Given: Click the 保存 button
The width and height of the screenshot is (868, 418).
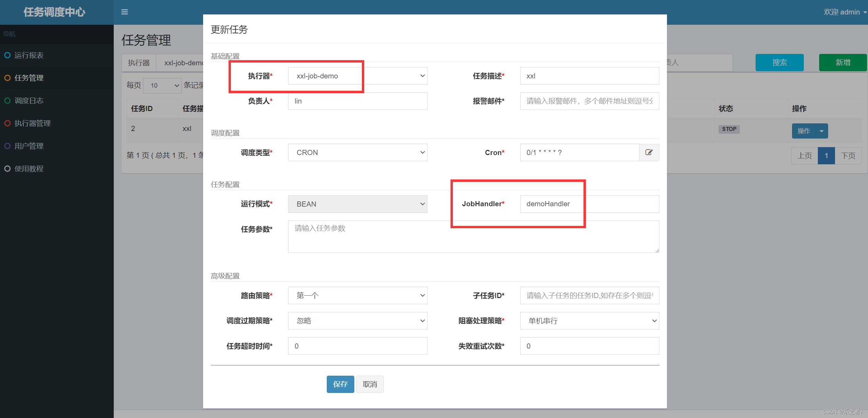Looking at the screenshot, I should point(340,384).
